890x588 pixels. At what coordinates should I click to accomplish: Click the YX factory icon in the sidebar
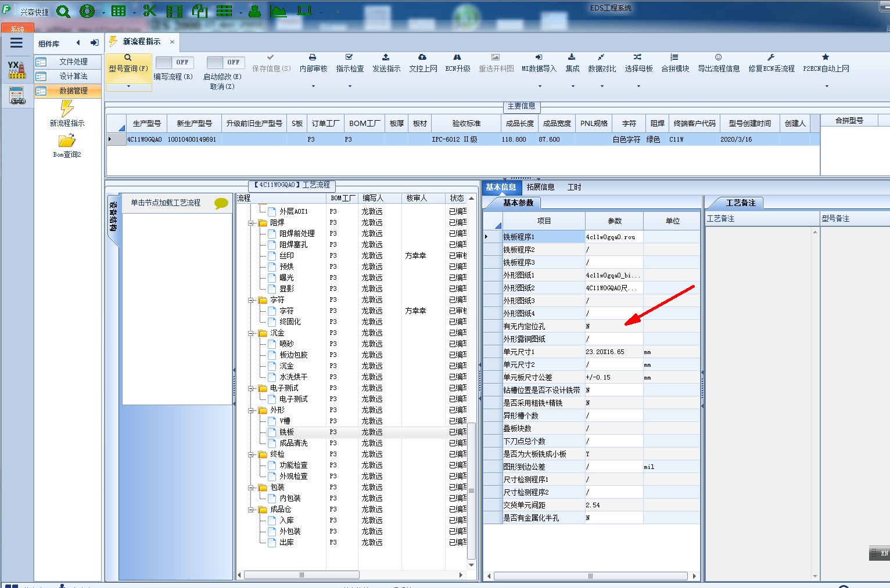(x=16, y=70)
